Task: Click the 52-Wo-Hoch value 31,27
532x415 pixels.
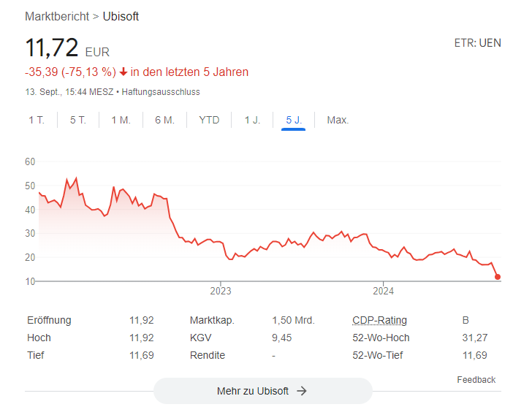Action: (475, 338)
